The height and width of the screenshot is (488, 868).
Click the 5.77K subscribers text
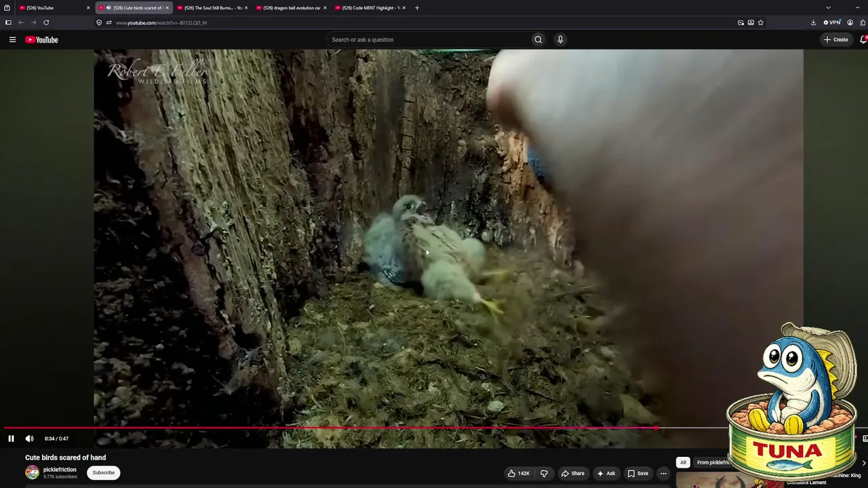60,477
